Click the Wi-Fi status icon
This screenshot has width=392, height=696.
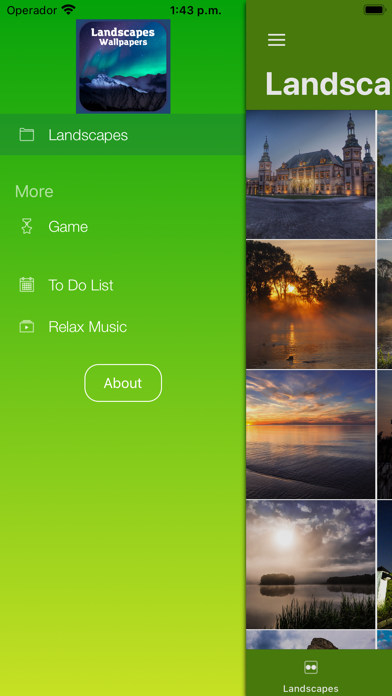click(68, 9)
